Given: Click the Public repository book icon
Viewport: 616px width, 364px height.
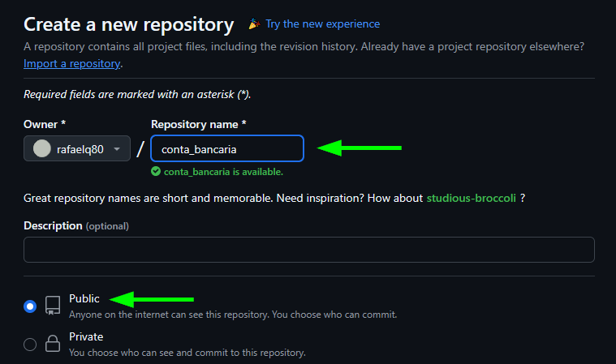Looking at the screenshot, I should [53, 306].
